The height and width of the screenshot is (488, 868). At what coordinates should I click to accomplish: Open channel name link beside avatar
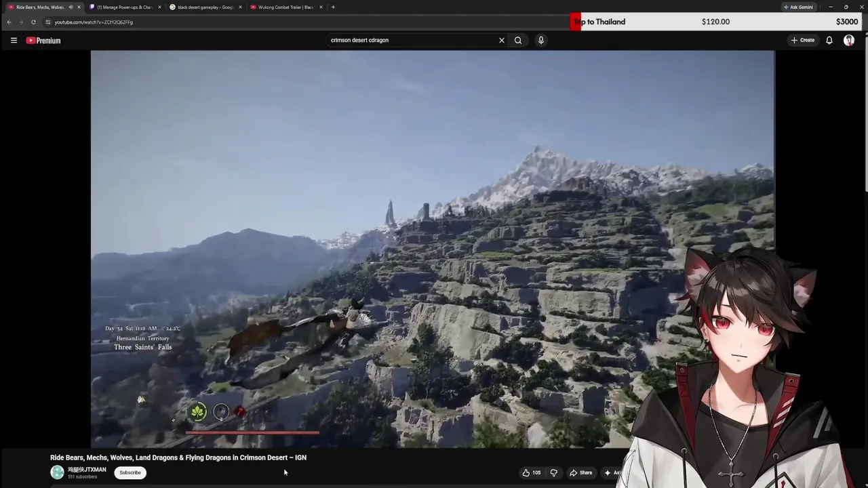(87, 470)
